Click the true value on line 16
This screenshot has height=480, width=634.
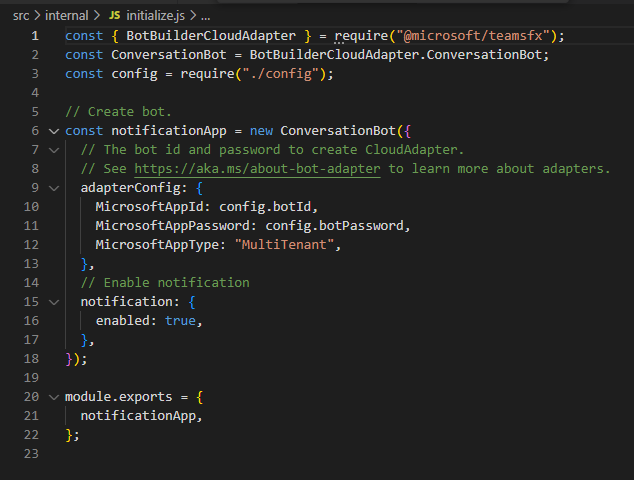coord(180,321)
